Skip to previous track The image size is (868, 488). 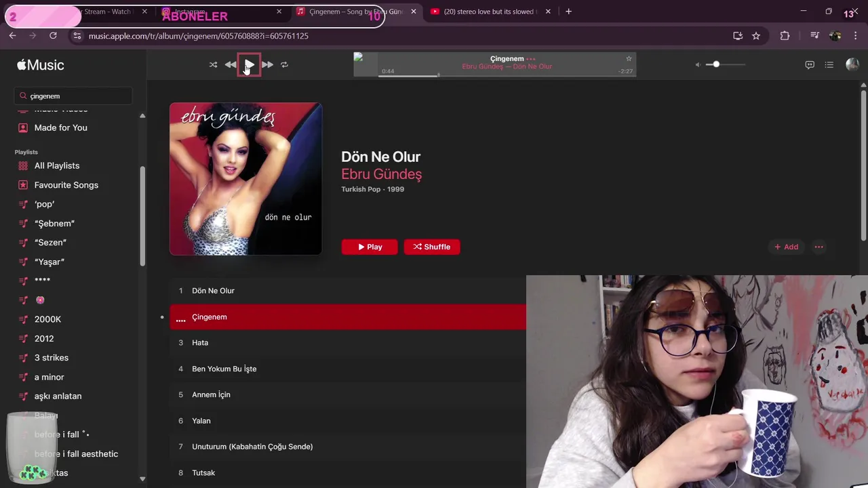coord(231,65)
